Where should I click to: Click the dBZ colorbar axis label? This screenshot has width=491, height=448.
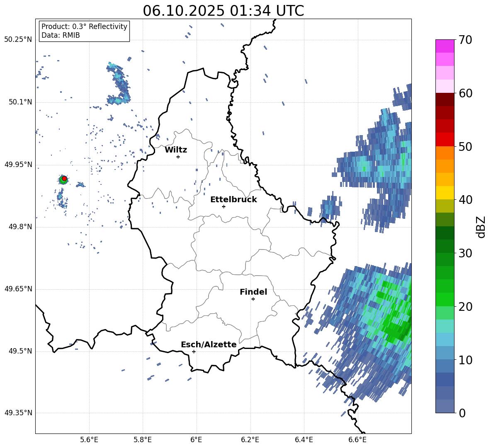481,227
